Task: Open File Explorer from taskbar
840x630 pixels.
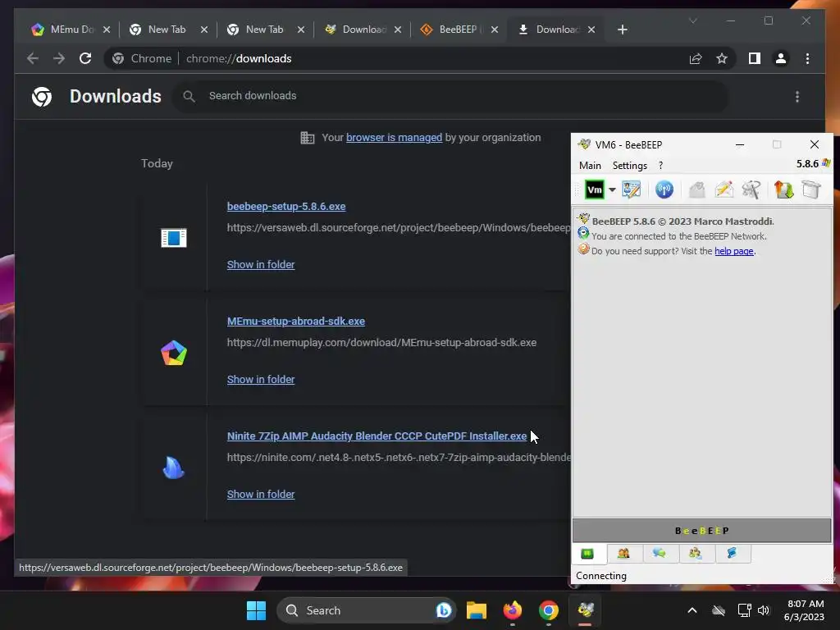Action: [477, 610]
